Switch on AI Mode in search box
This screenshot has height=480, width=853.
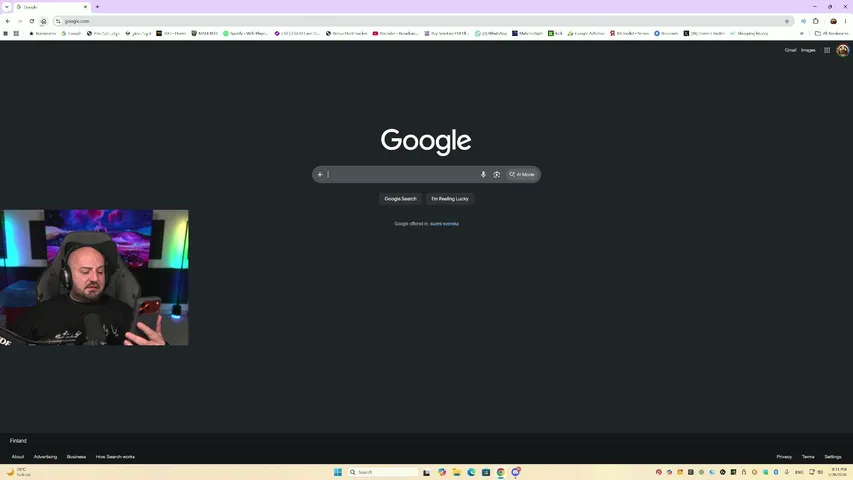[x=522, y=175]
